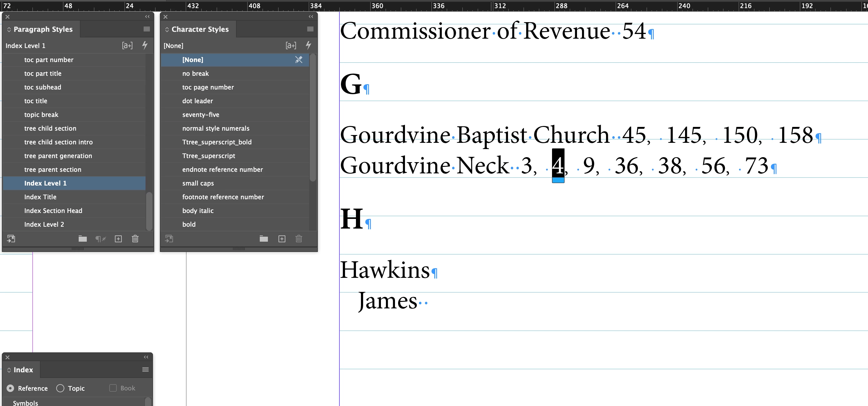Open the Paragraph Styles panel menu
This screenshot has width=868, height=406.
[146, 29]
